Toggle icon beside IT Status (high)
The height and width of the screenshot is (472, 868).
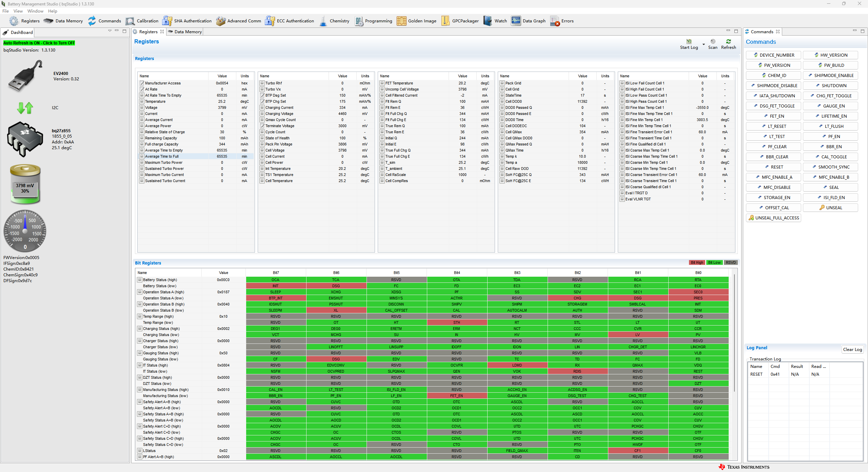(139, 365)
